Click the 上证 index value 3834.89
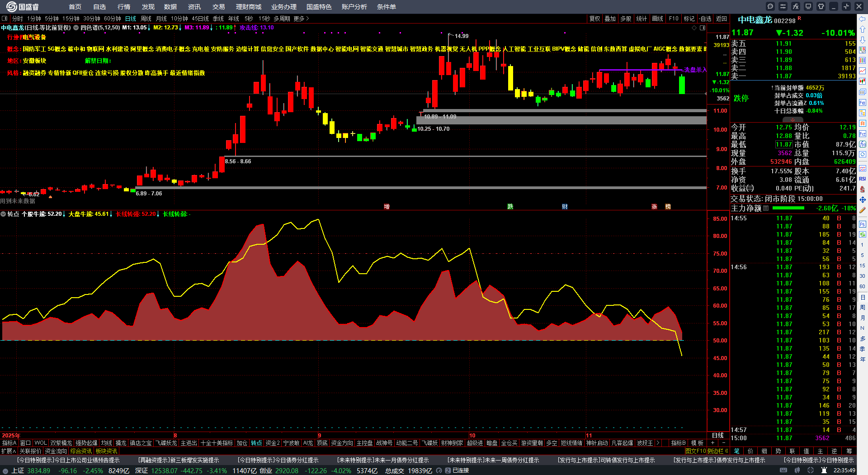Viewport: 868px width, 475px height. pyautogui.click(x=38, y=470)
